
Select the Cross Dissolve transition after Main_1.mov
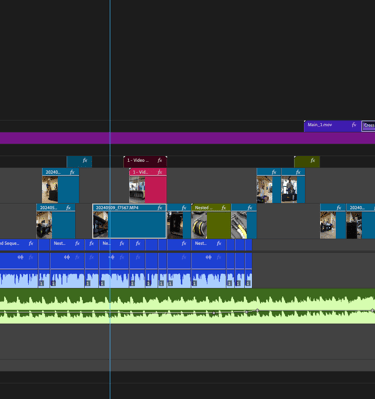coord(368,126)
